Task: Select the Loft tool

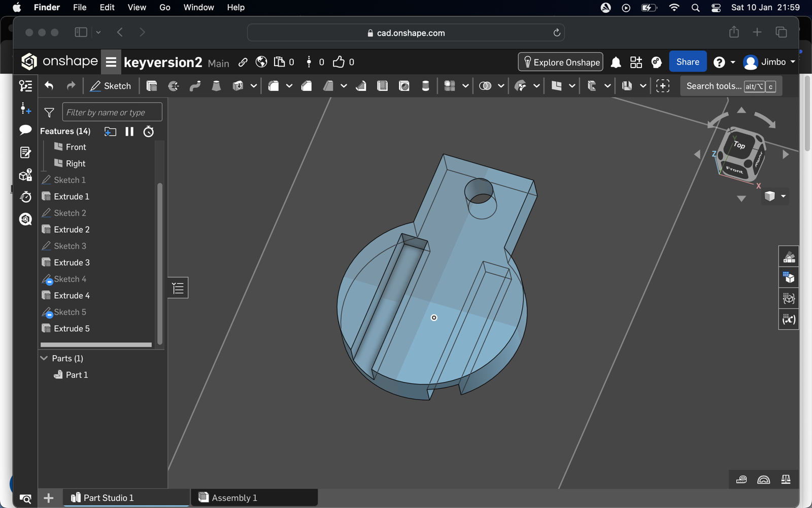Action: click(x=216, y=86)
